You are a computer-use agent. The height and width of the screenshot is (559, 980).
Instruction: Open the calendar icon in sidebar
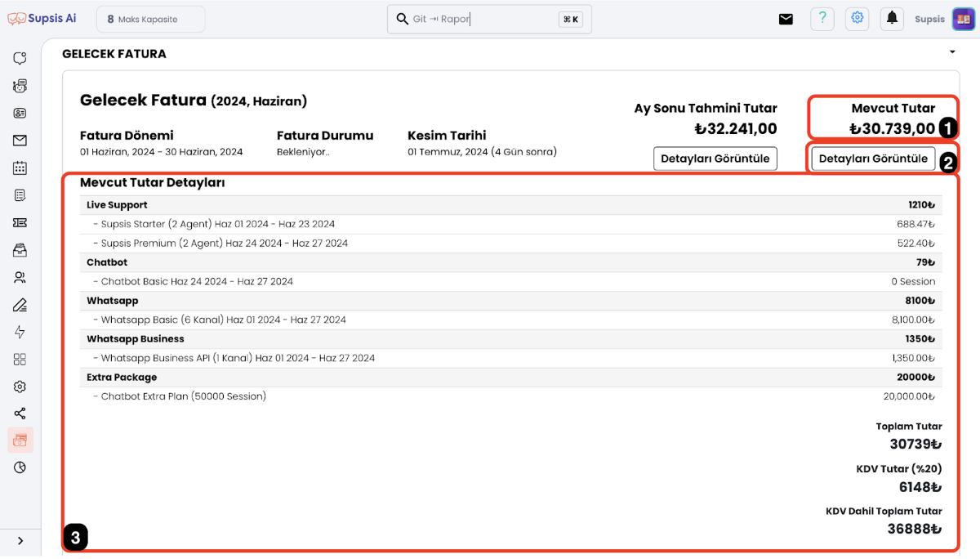coord(20,168)
